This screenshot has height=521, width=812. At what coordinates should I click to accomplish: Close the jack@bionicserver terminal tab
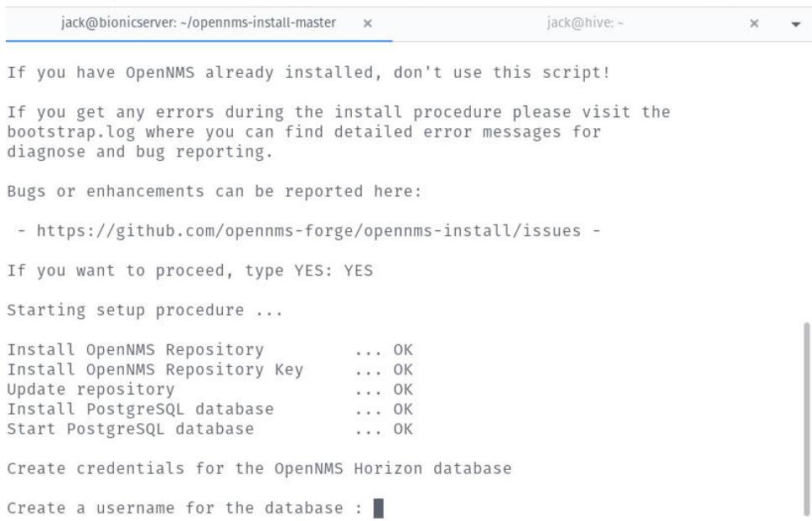click(x=367, y=23)
